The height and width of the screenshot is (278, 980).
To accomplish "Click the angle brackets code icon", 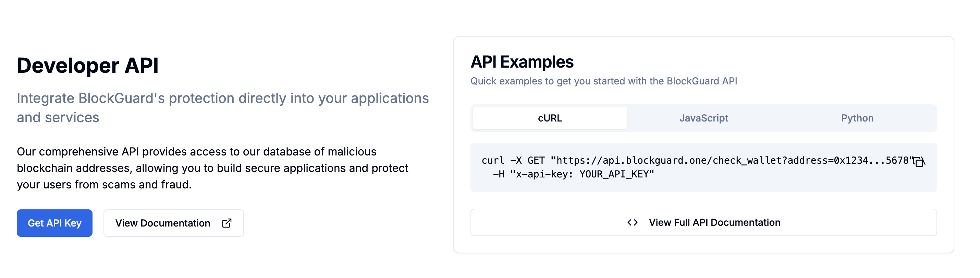I will tap(632, 222).
